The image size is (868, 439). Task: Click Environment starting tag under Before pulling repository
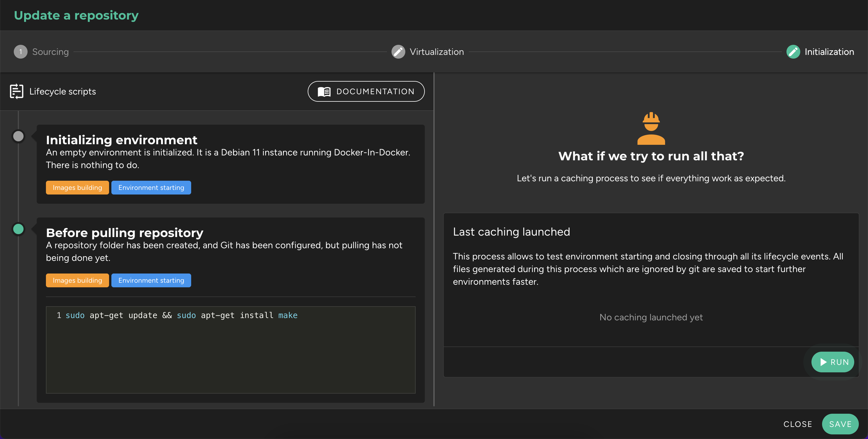[x=151, y=280]
